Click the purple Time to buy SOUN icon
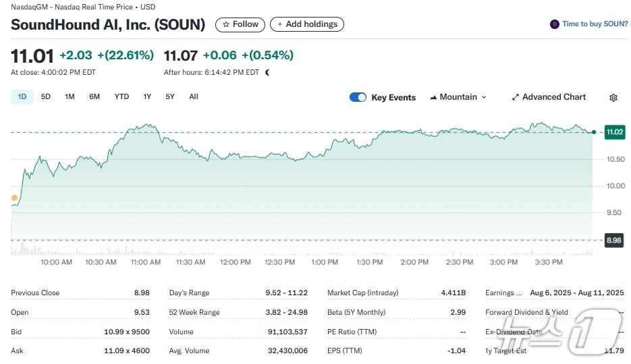 click(555, 24)
